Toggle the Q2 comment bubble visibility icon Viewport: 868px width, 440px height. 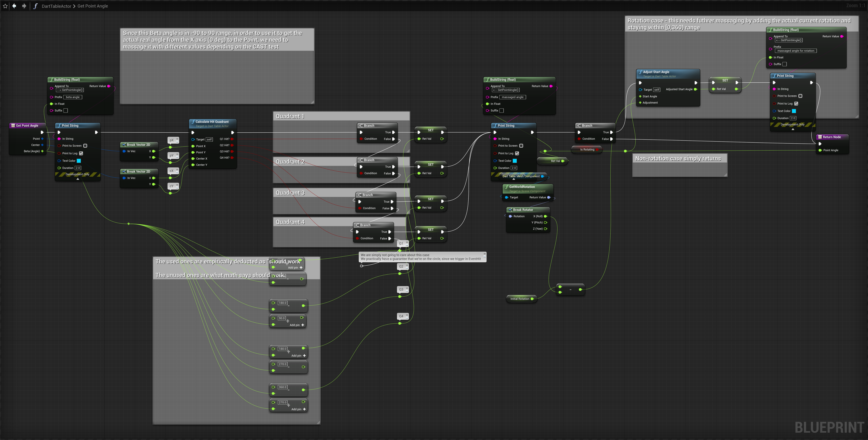[407, 268]
